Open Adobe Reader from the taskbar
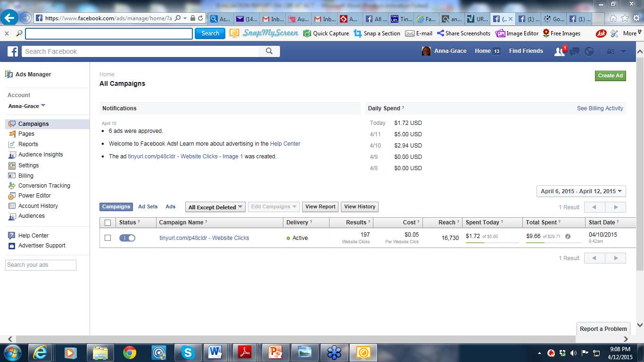The image size is (644, 362). (x=245, y=353)
